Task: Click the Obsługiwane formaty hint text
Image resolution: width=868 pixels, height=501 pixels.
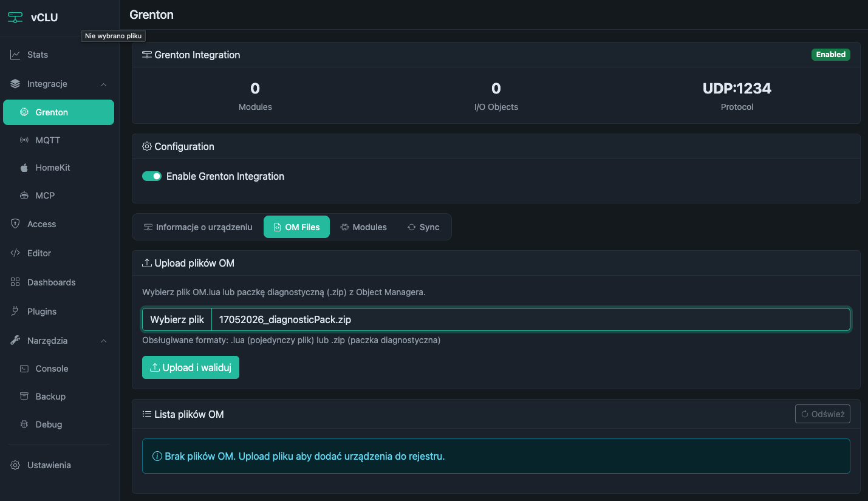Action: pyautogui.click(x=292, y=340)
